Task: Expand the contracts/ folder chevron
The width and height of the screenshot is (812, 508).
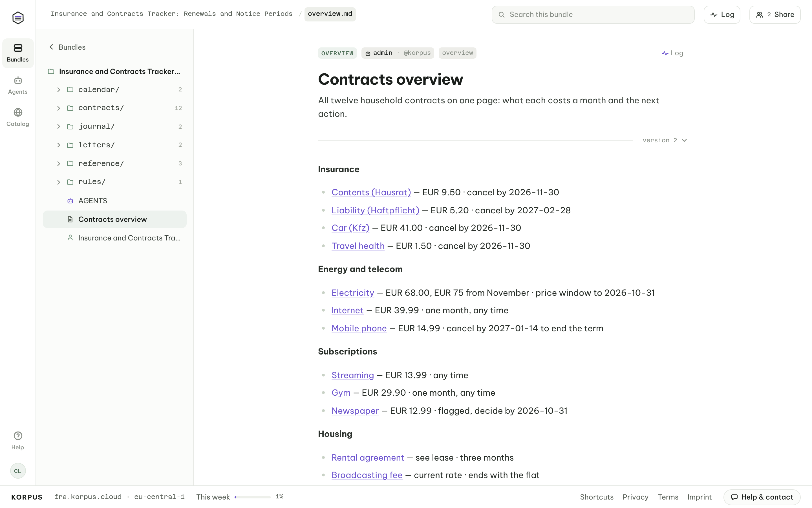Action: (59, 108)
